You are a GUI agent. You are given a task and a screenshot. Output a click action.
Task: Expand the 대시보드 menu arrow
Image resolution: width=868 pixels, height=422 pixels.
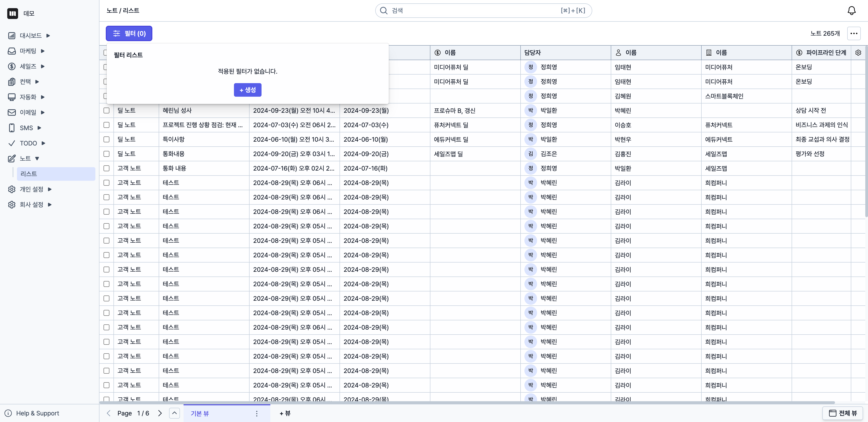point(48,36)
